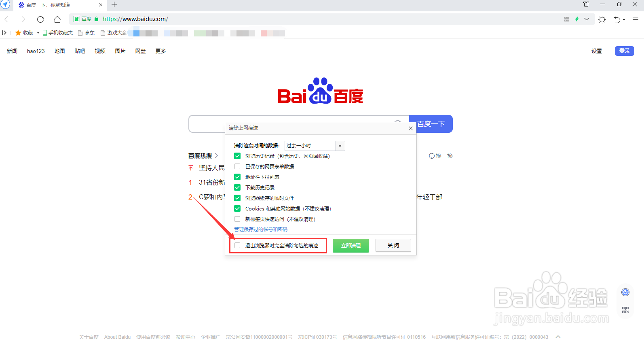Open 管理保存过的帐号和密码 link
Screen dimensions: 644x340
pyautogui.click(x=261, y=229)
